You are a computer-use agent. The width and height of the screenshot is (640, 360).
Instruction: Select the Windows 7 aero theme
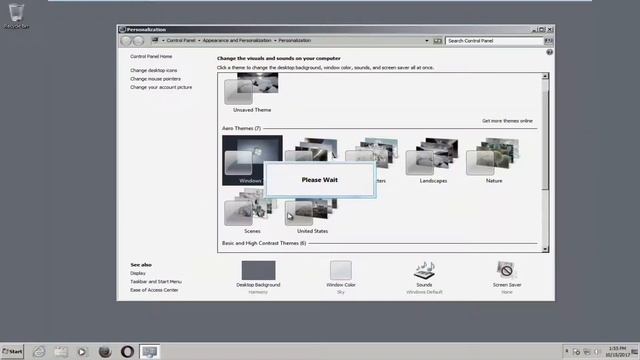[252, 160]
